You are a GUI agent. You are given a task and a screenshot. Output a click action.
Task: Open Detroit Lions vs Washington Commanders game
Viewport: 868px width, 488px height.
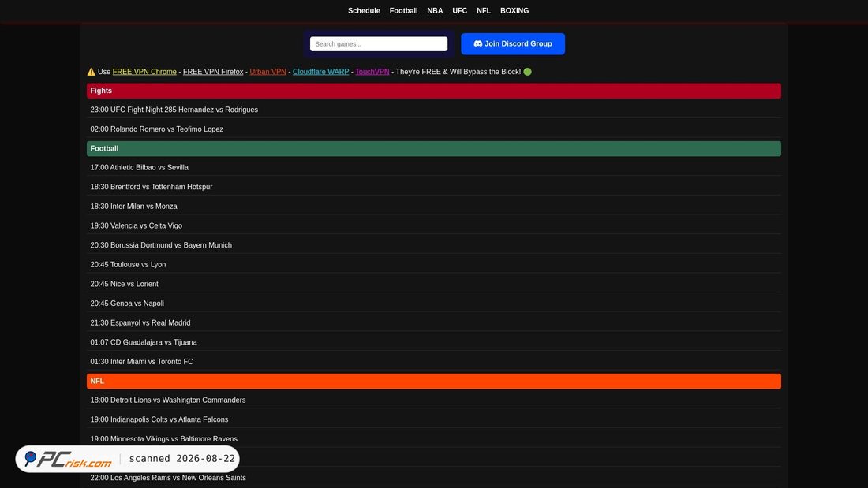[433, 400]
